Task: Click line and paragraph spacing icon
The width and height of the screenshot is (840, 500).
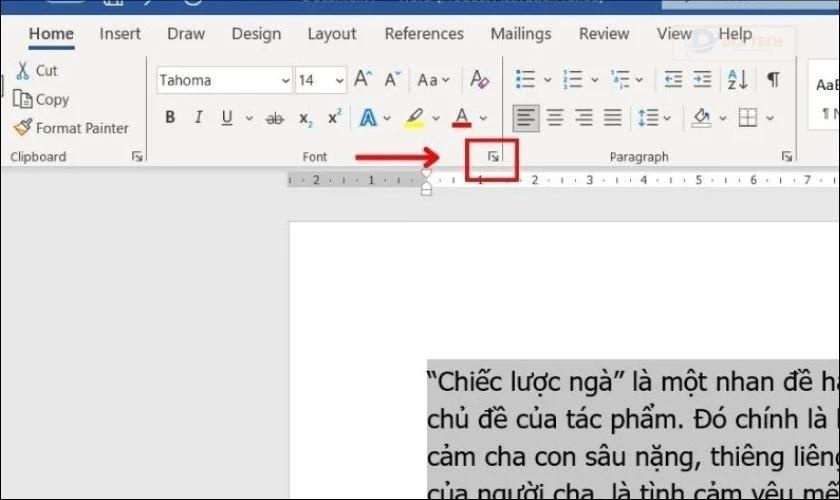Action: click(647, 117)
